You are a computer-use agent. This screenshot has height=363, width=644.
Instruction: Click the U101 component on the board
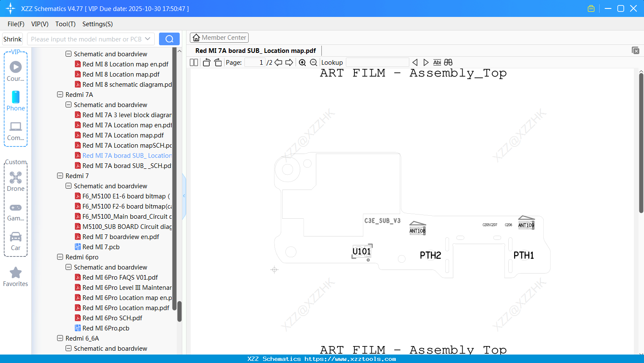coord(362,251)
